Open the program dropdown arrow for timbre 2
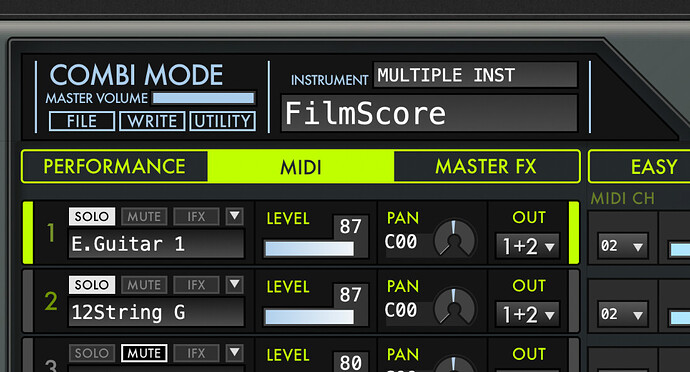This screenshot has height=372, width=690. 235,284
